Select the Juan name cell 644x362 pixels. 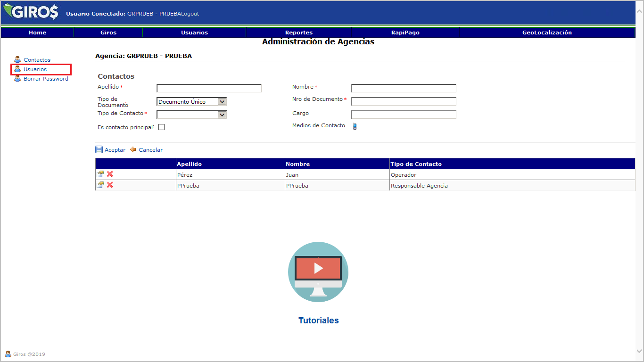pyautogui.click(x=337, y=174)
